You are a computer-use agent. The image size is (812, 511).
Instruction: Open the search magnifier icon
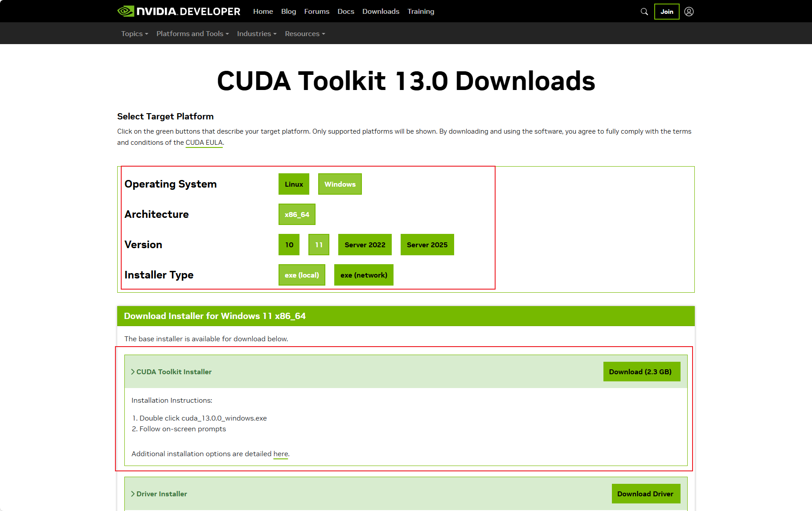coord(644,12)
